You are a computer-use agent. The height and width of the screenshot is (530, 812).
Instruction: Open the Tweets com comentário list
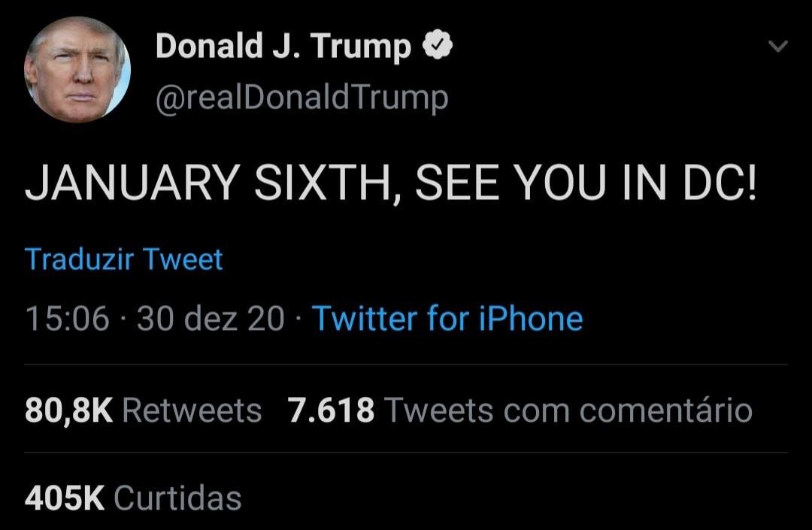568,411
